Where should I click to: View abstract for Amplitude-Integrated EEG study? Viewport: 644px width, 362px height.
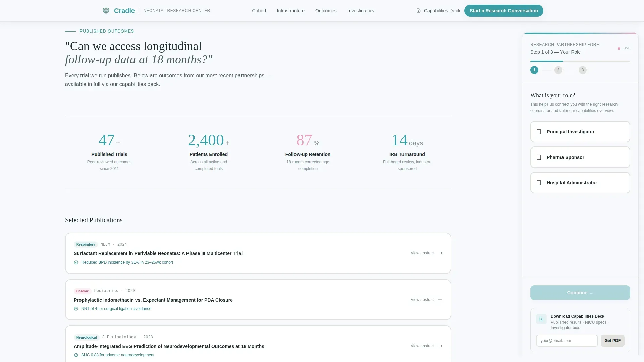[426, 346]
